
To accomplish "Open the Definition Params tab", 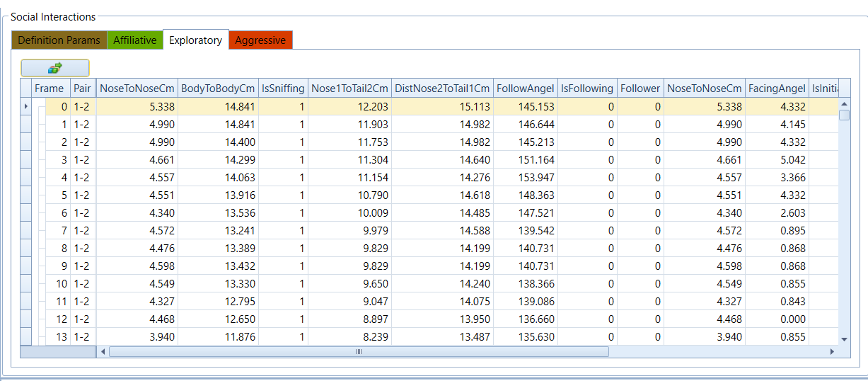I will (x=59, y=40).
